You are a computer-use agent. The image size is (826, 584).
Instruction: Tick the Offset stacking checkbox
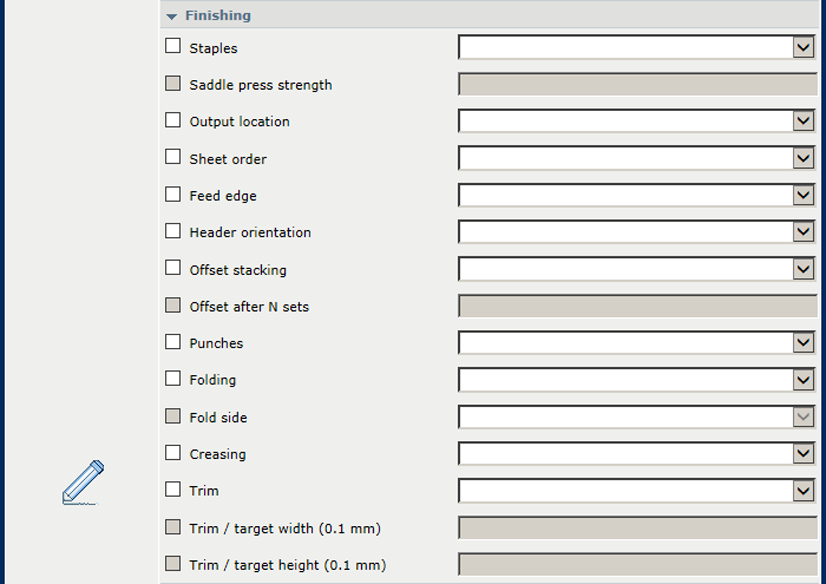(x=173, y=268)
